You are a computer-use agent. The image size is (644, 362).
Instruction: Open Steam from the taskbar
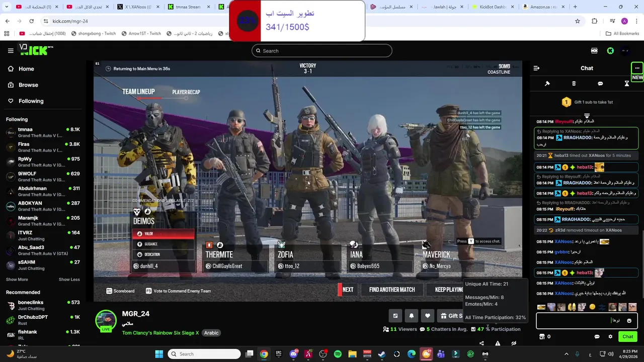point(382,354)
